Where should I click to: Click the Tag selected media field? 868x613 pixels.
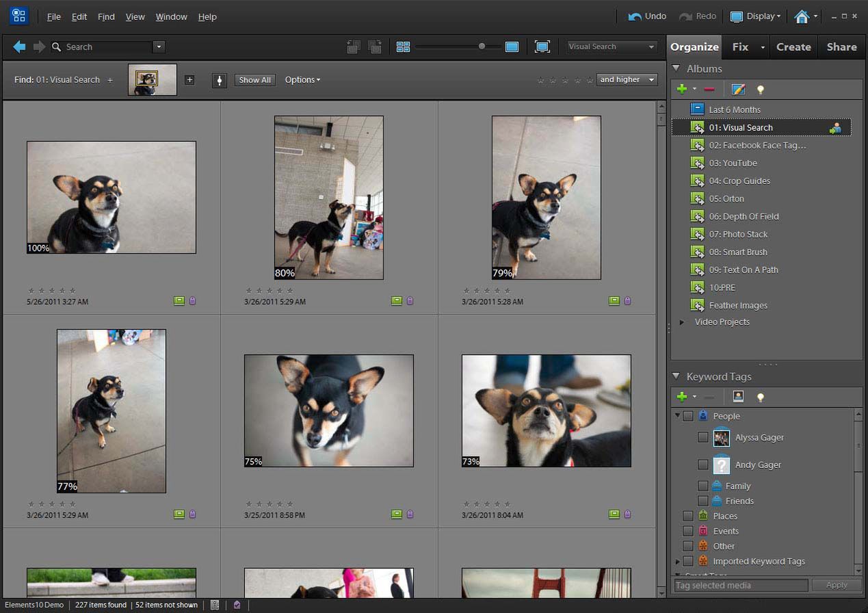pos(741,585)
